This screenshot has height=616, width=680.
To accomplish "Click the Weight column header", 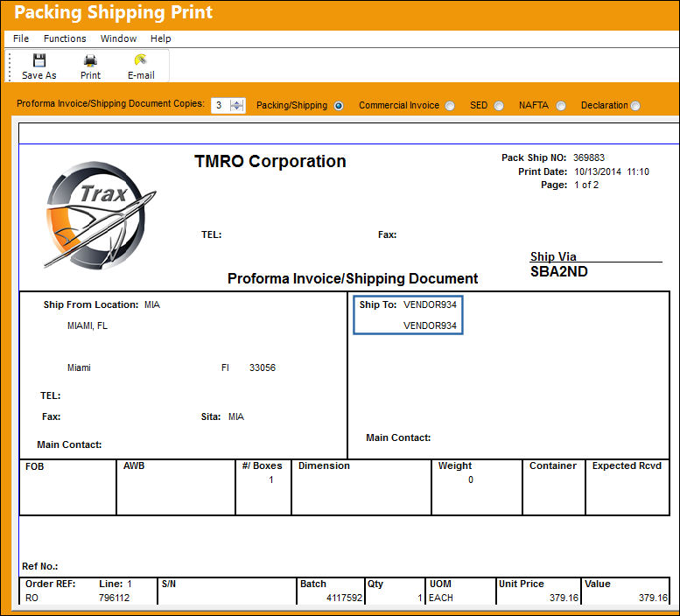I will click(x=454, y=466).
